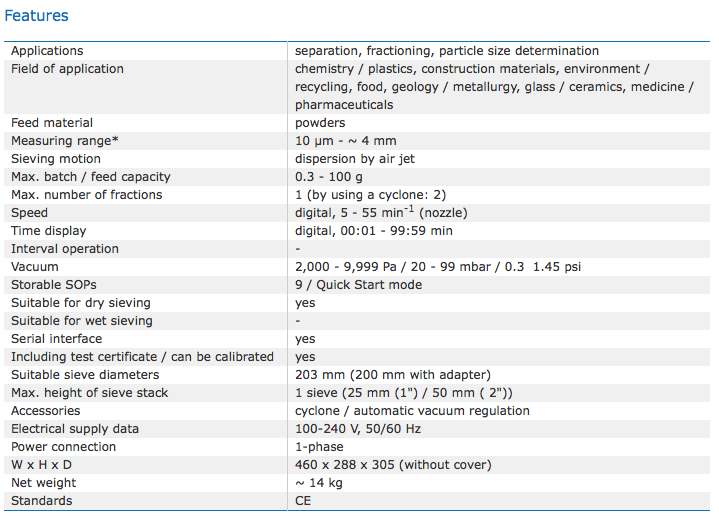Click the Storable SOPs label
Image resolution: width=719 pixels, height=519 pixels.
coord(53,285)
